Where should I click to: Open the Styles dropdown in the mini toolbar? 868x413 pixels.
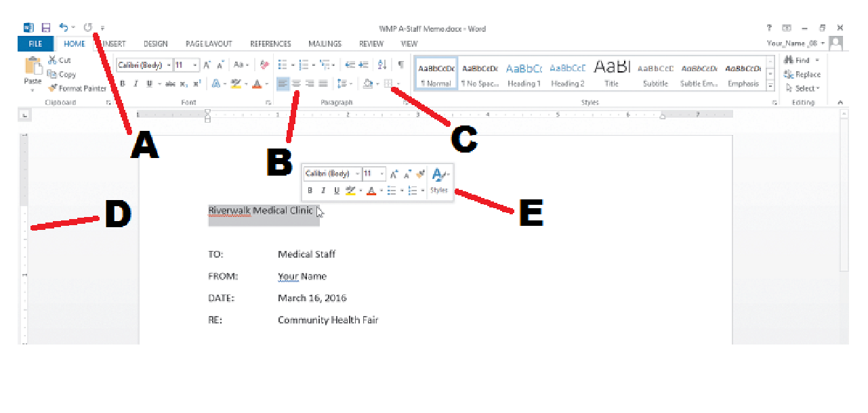439,181
